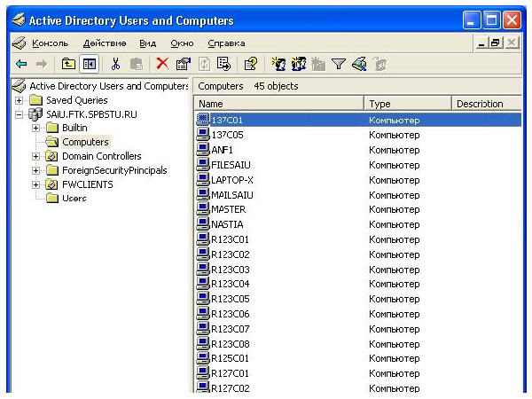Screen dimensions: 532x399
Task: Select Saved Queries in tree
Action: point(76,100)
